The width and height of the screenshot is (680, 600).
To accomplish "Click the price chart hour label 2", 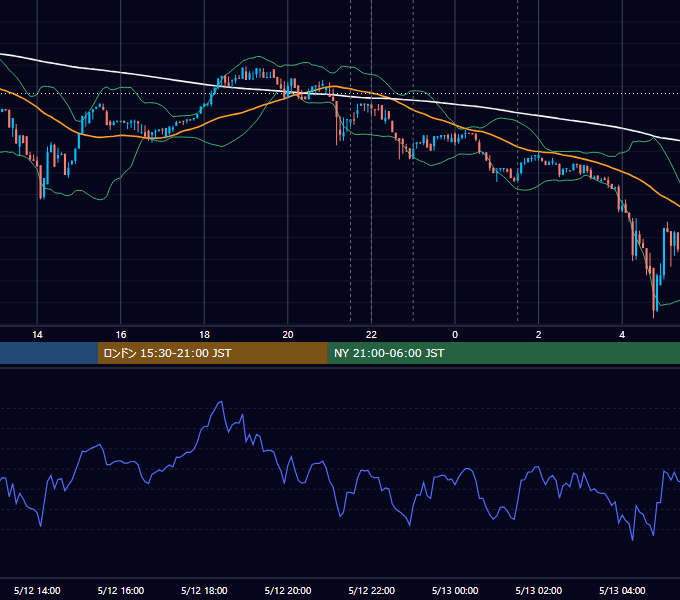I will [x=538, y=335].
